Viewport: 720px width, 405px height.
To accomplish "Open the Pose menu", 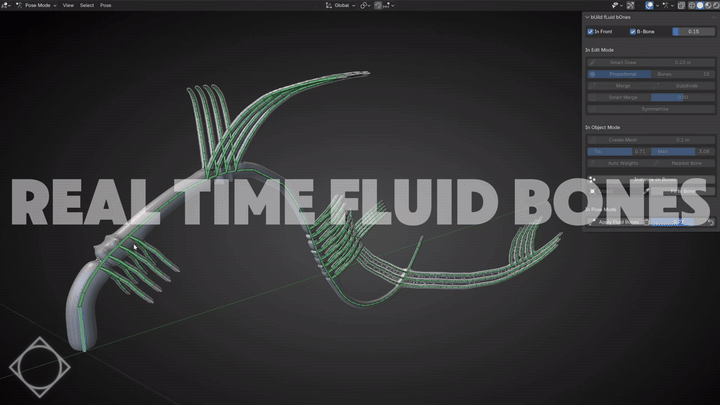I will [x=106, y=5].
